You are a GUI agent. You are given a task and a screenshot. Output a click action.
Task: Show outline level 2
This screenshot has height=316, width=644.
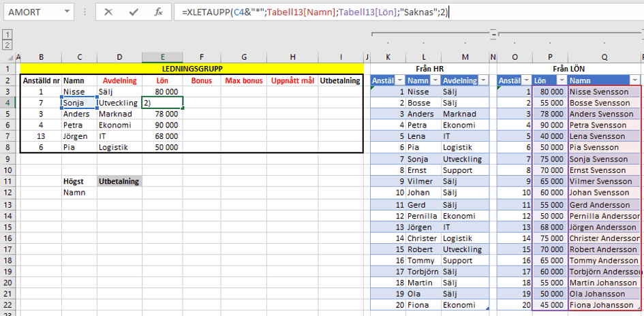point(6,45)
